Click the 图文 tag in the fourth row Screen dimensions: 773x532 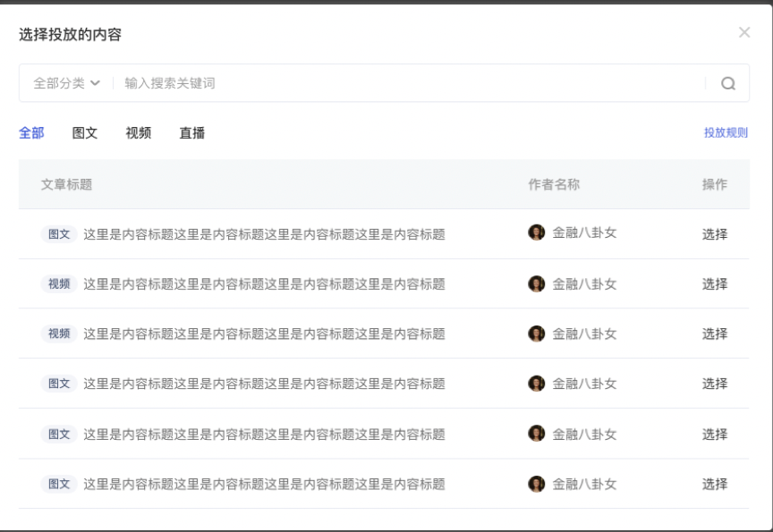59,384
